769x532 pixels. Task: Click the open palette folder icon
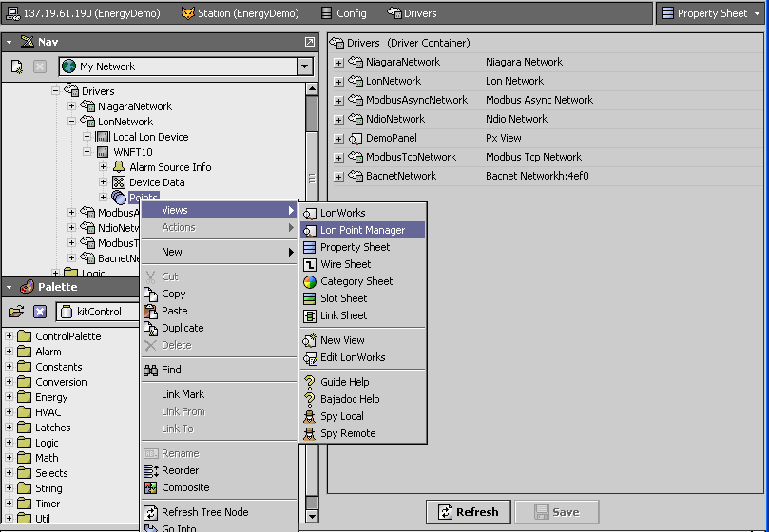[x=16, y=312]
